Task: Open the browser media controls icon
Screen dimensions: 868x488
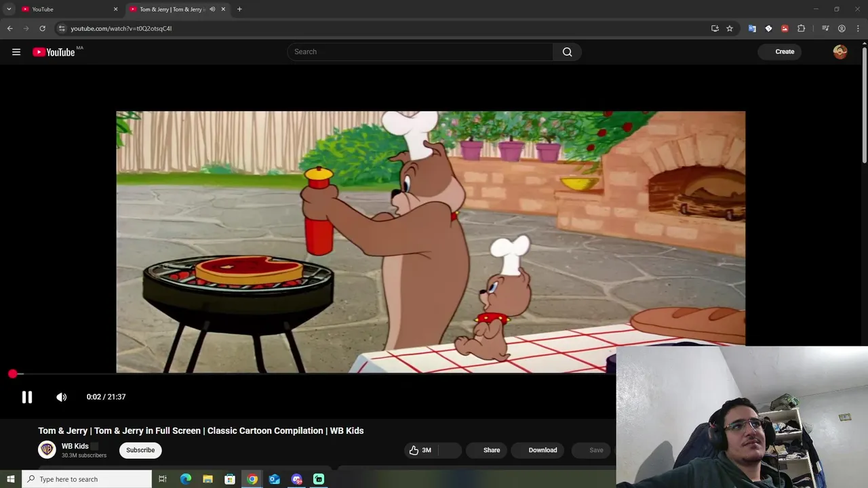Action: (825, 28)
